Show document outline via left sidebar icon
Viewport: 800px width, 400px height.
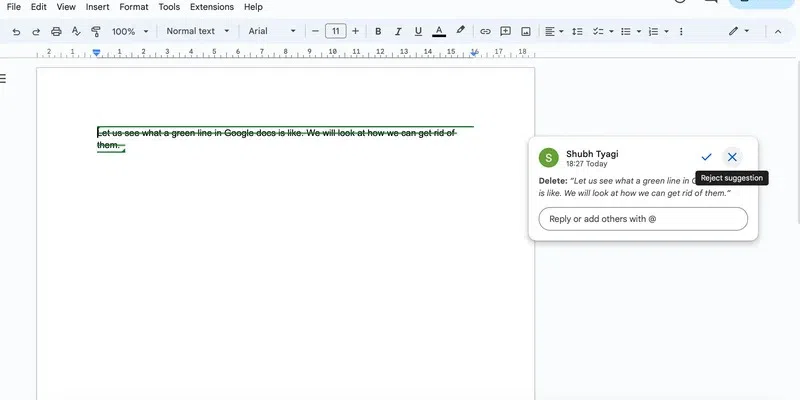pyautogui.click(x=3, y=78)
